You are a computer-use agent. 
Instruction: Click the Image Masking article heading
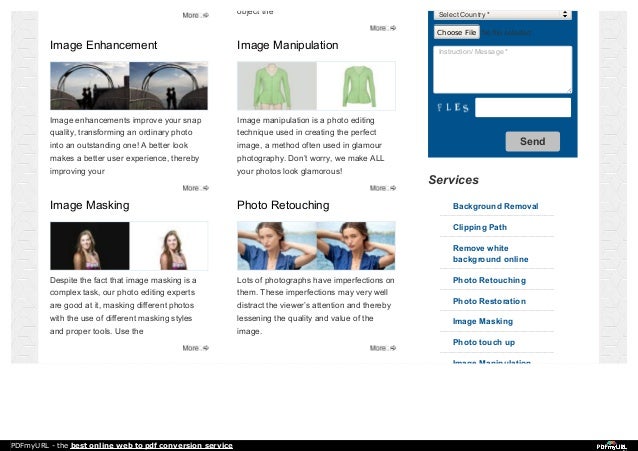pos(90,205)
